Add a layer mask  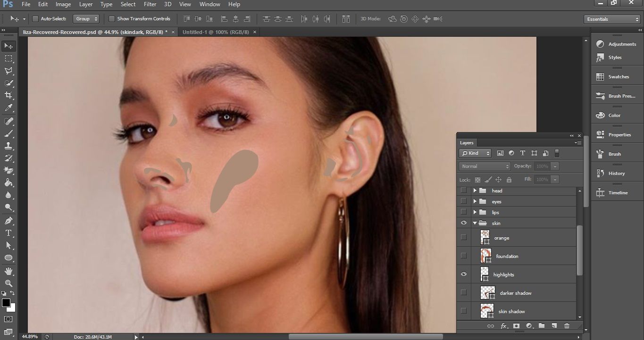[517, 326]
